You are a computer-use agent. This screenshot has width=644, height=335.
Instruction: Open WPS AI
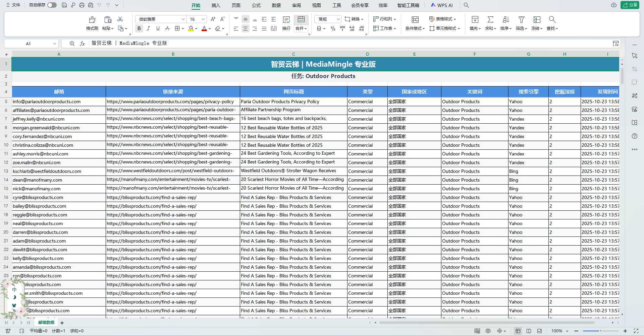[x=442, y=5]
